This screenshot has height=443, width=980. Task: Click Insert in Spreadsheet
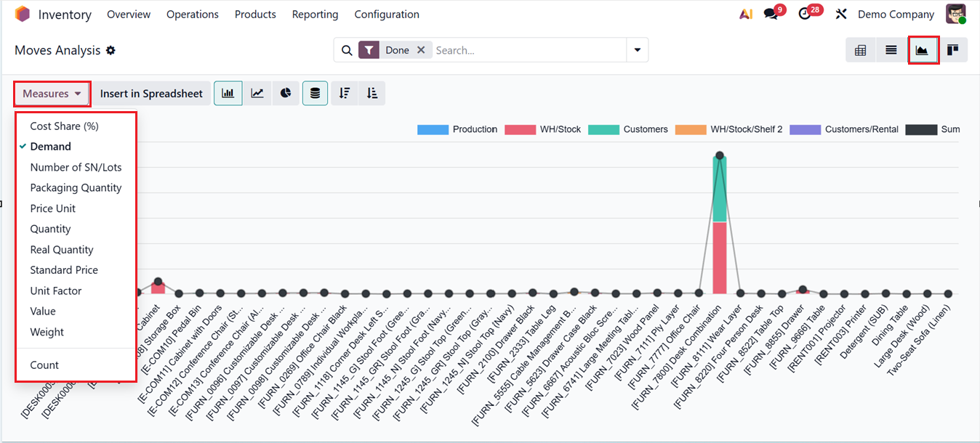click(151, 93)
